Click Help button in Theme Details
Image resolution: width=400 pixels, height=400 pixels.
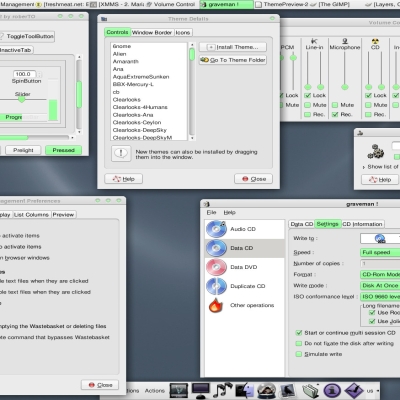coord(123,179)
